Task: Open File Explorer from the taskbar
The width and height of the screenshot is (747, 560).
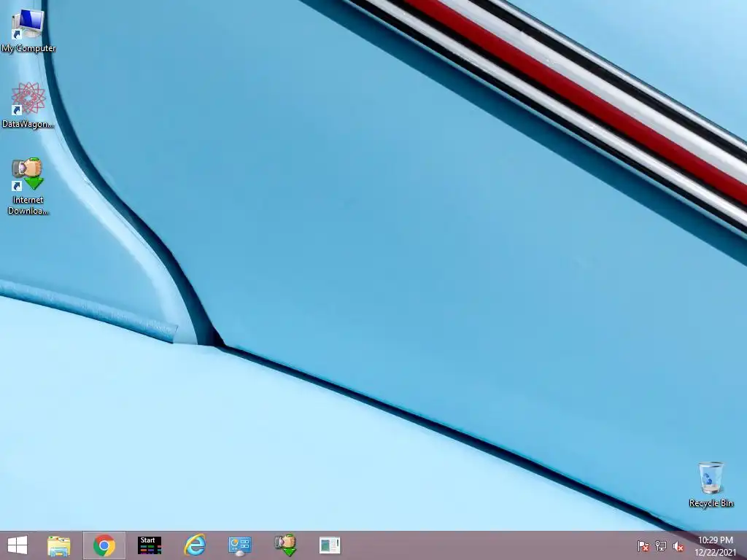Action: click(x=59, y=545)
